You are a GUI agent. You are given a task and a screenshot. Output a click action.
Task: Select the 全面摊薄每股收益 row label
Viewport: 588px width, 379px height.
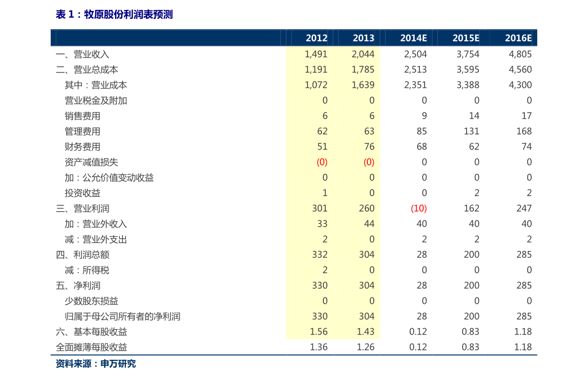91,347
